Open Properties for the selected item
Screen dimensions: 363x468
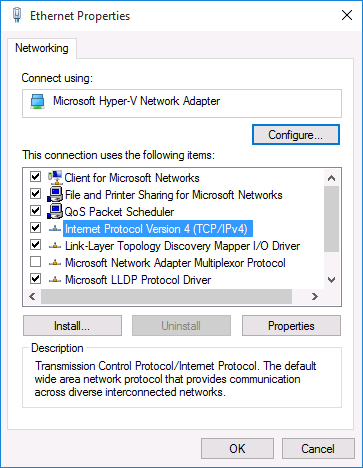click(x=291, y=326)
